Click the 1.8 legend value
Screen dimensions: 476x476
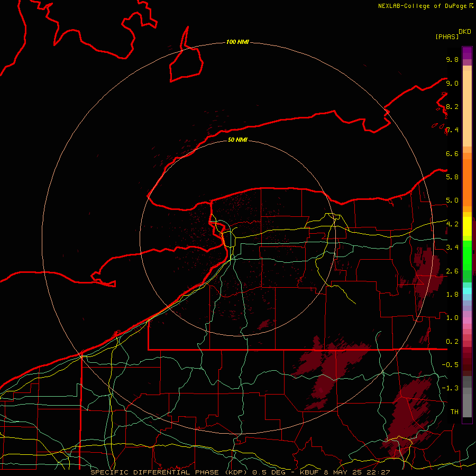[452, 294]
